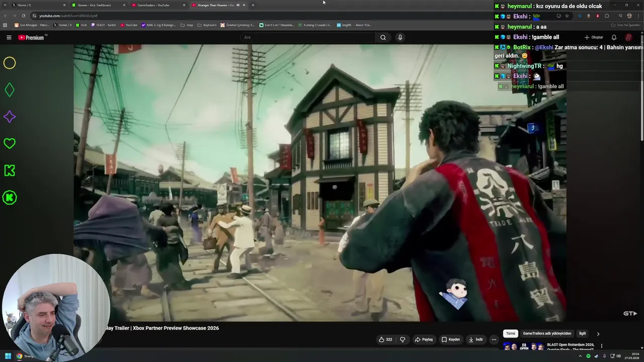
Task: Click the purple star overlay icon
Action: [10, 117]
